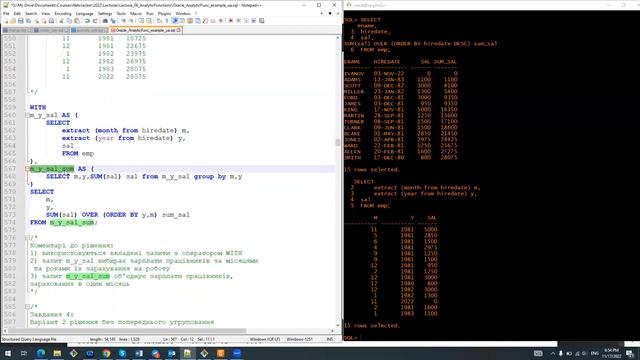Click the 'FROM emp' text on line 565
Viewport: 640px width, 360px height.
click(x=78, y=153)
